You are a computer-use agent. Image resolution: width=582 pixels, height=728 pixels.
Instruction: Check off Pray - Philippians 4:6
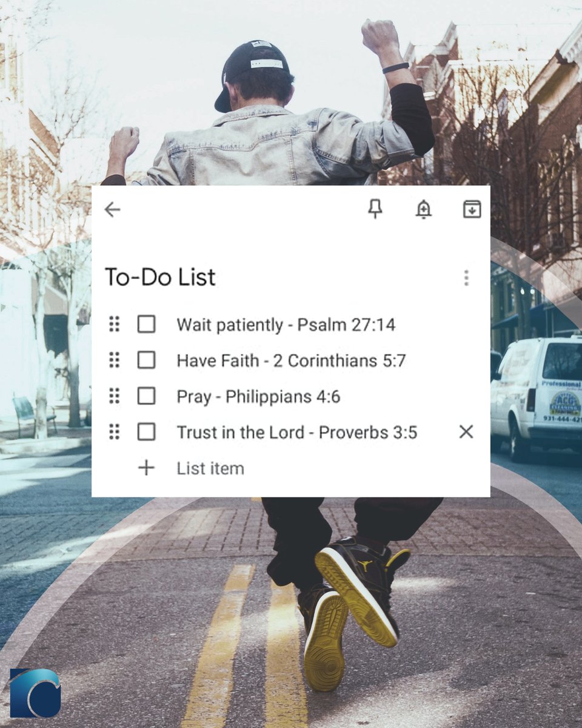point(146,396)
